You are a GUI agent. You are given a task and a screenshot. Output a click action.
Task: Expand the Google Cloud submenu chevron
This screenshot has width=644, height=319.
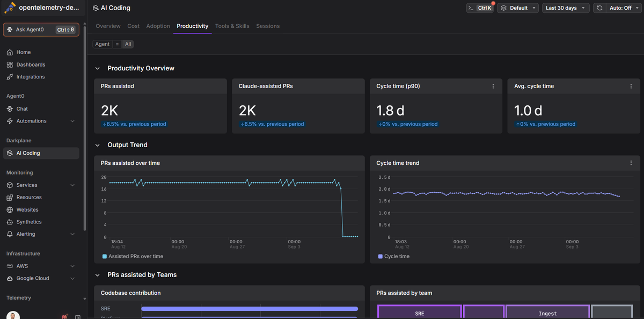click(72, 278)
